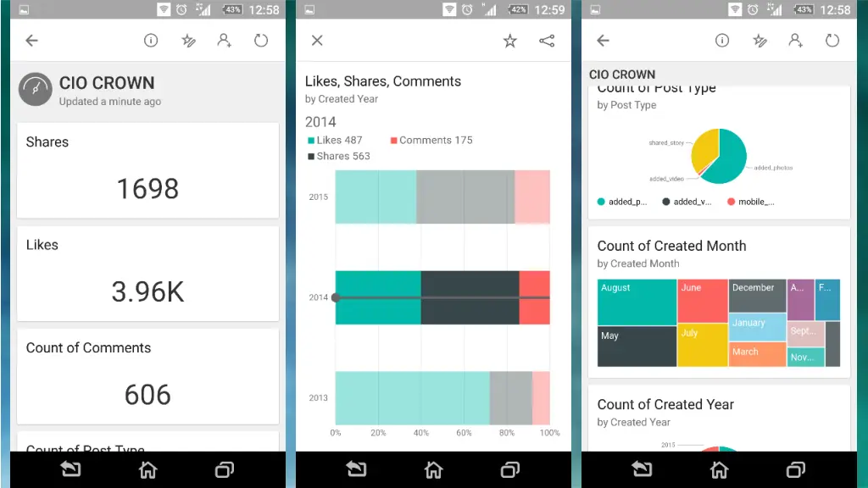
Task: Tap Android home button on left phone
Action: point(147,469)
